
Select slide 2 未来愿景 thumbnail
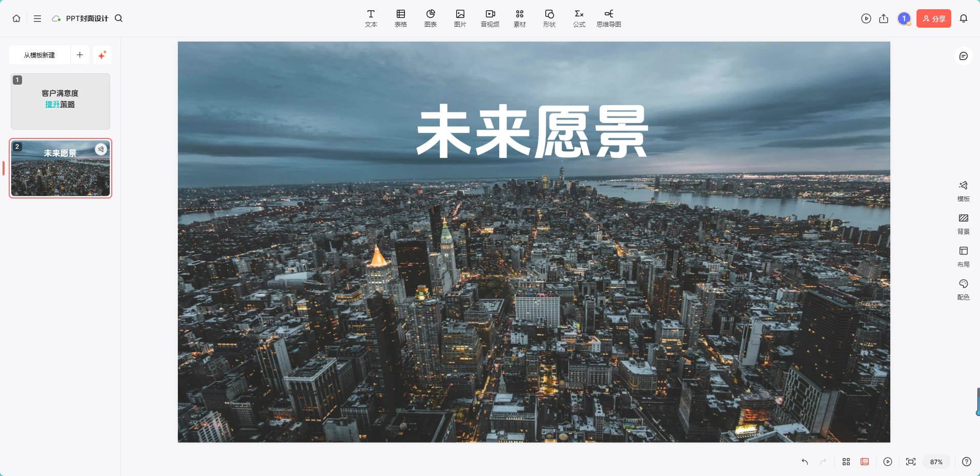[60, 168]
